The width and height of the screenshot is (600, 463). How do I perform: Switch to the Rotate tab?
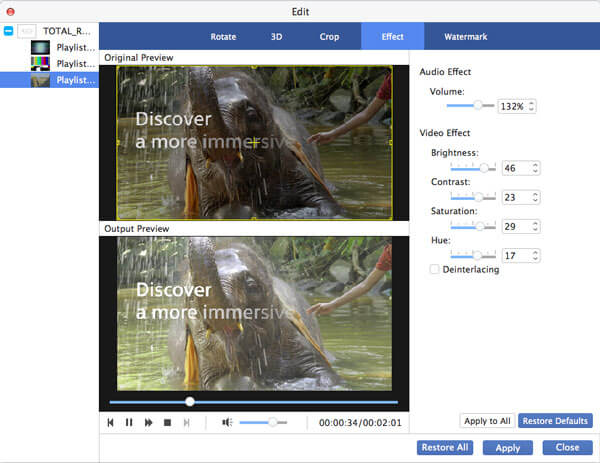223,37
